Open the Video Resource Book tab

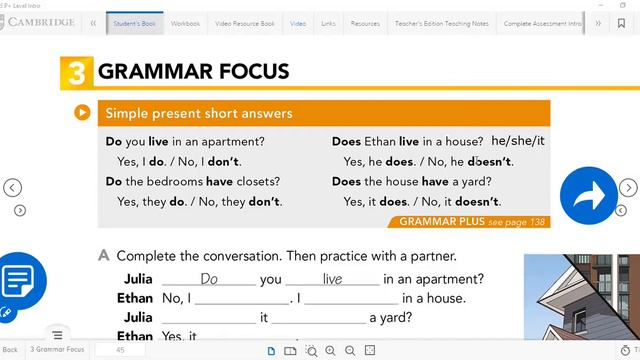pyautogui.click(x=244, y=24)
